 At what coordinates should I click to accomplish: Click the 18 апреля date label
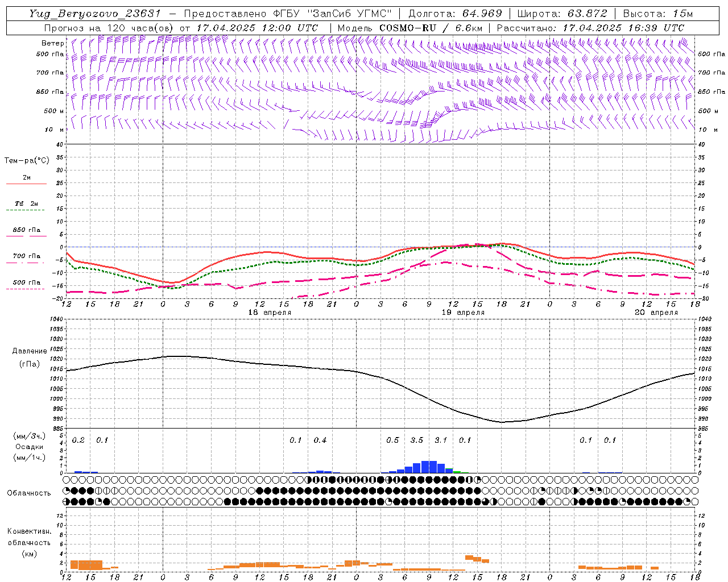coord(270,313)
